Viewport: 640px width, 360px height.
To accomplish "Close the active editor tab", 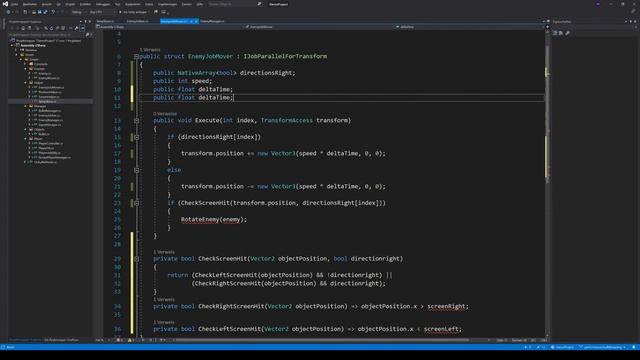I will [196, 21].
